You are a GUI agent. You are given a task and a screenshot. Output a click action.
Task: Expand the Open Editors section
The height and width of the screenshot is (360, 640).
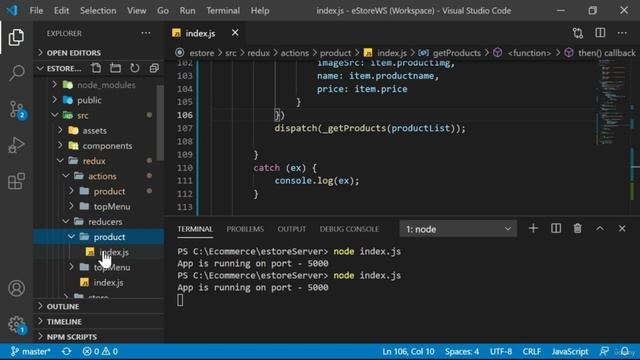click(x=73, y=53)
